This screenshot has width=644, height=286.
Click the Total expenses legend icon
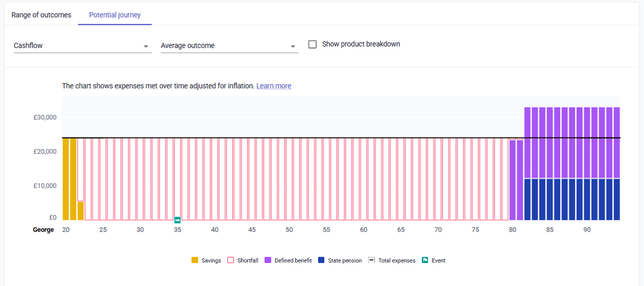click(372, 260)
